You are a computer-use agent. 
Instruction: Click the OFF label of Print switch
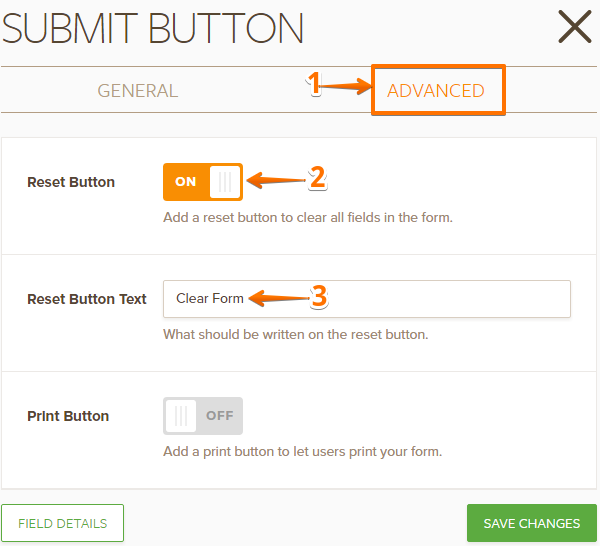219,415
